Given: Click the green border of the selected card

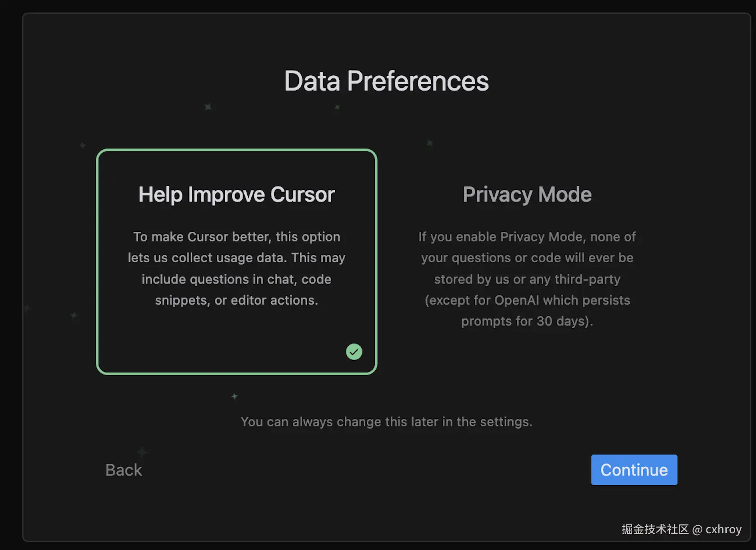Looking at the screenshot, I should coord(97,261).
